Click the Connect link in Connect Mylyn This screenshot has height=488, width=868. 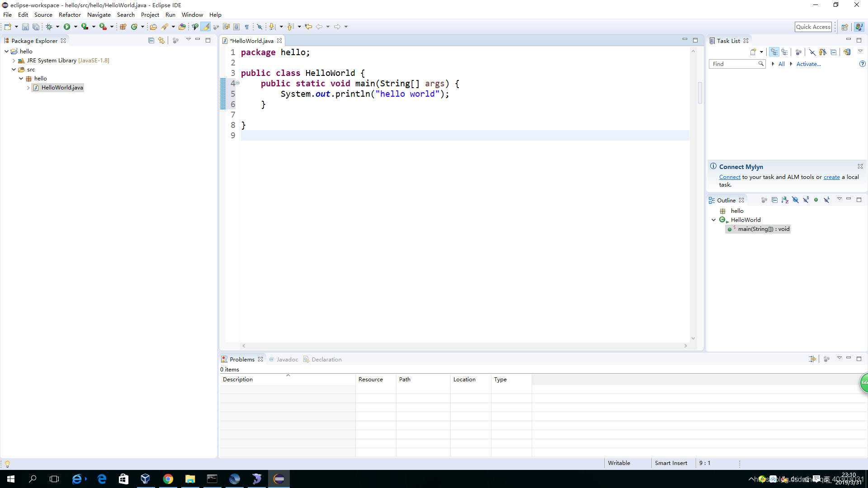coord(730,177)
